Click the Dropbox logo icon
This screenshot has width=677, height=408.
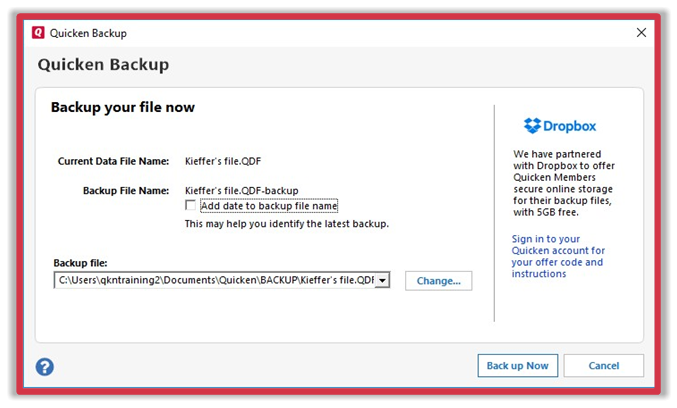[534, 126]
